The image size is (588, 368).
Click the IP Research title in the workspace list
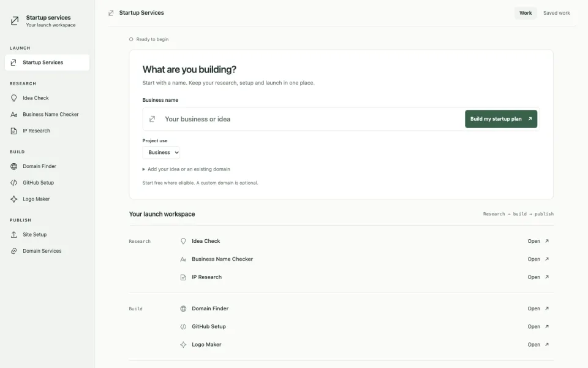tap(206, 277)
